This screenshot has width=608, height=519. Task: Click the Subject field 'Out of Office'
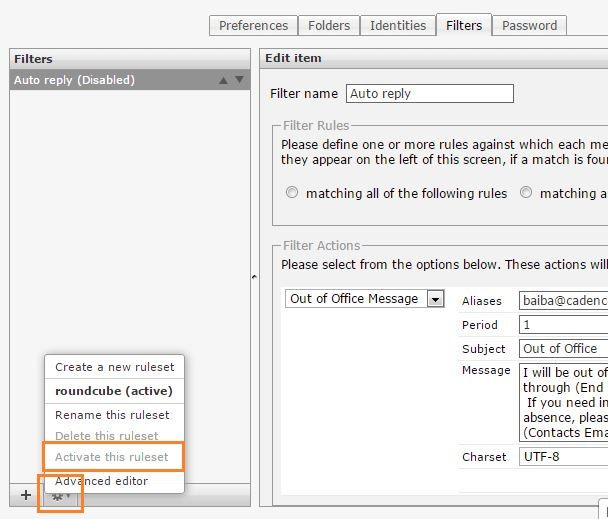(x=563, y=349)
